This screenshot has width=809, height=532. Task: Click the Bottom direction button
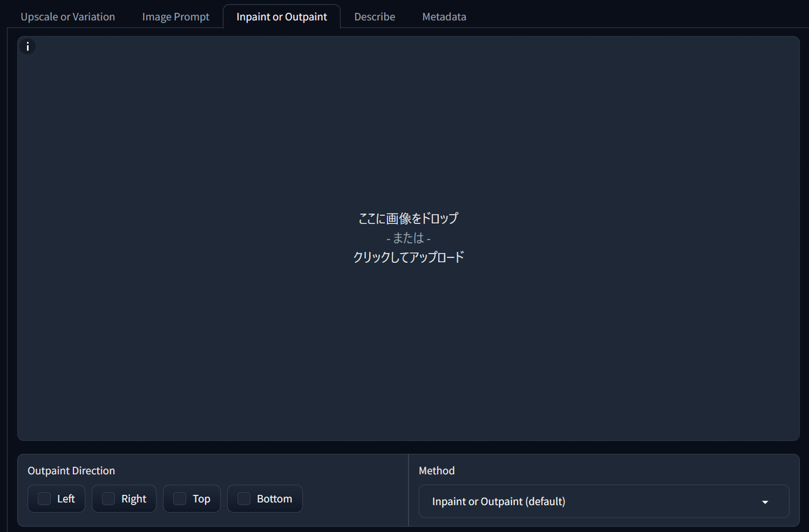pos(264,498)
